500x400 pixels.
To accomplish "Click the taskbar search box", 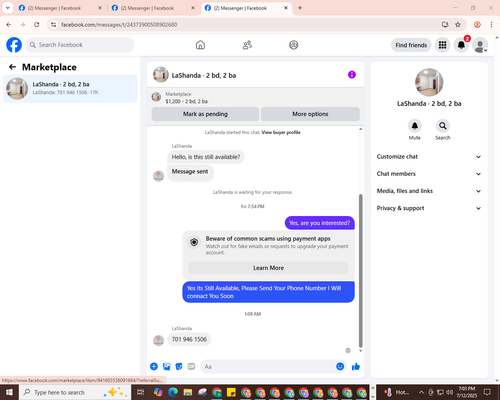I will (x=75, y=392).
